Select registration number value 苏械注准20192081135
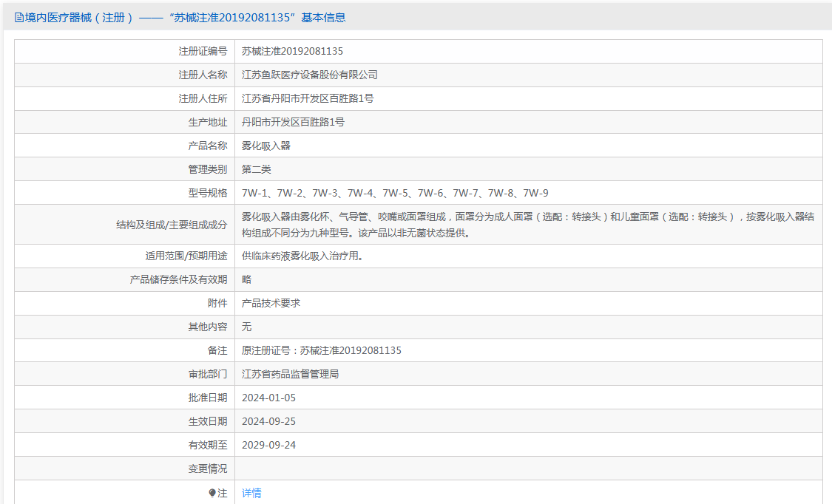Screen dimensions: 832x504 click(292, 52)
